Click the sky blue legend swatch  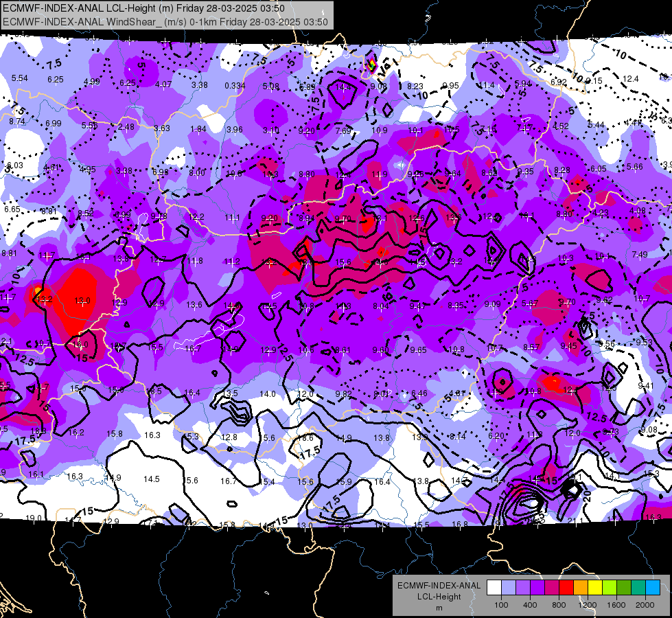coord(653,588)
